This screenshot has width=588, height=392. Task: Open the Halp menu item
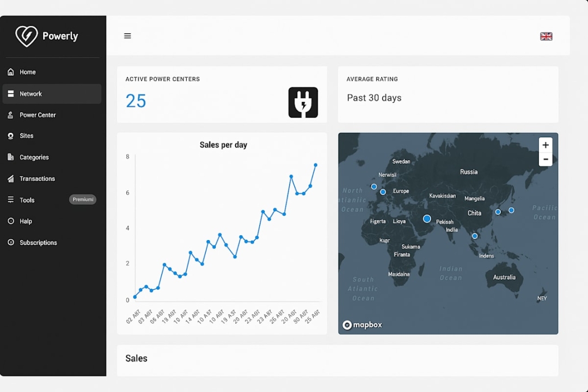coord(52,222)
